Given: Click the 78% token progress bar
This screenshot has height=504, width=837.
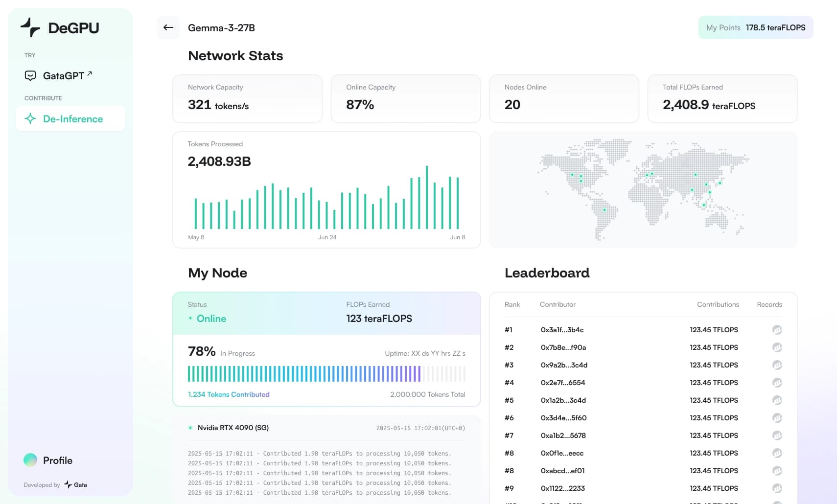Looking at the screenshot, I should 326,374.
